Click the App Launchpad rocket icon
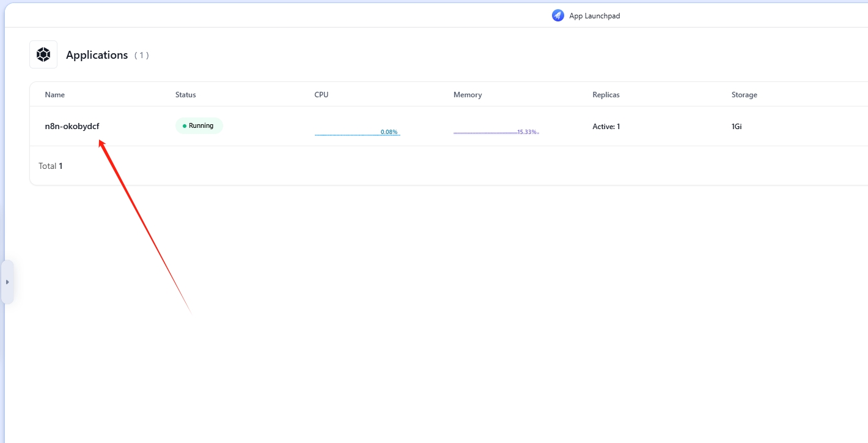868x443 pixels. pos(557,16)
